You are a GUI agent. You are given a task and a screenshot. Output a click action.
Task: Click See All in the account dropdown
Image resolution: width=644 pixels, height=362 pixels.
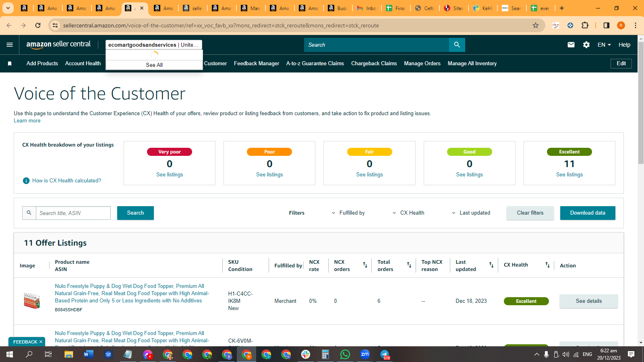coord(154,65)
